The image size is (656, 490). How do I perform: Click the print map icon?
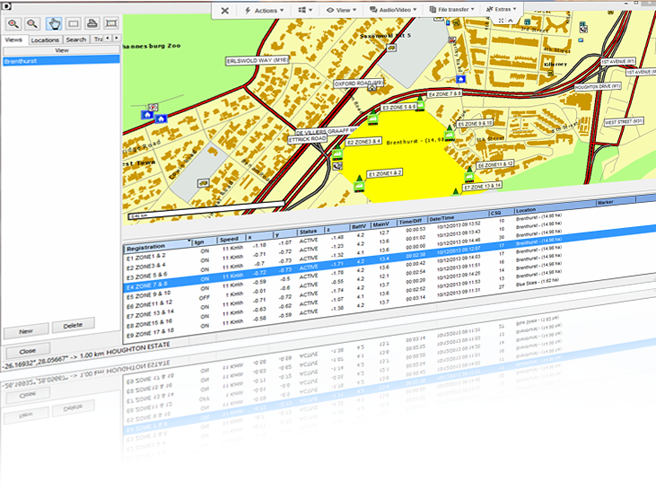pos(92,23)
